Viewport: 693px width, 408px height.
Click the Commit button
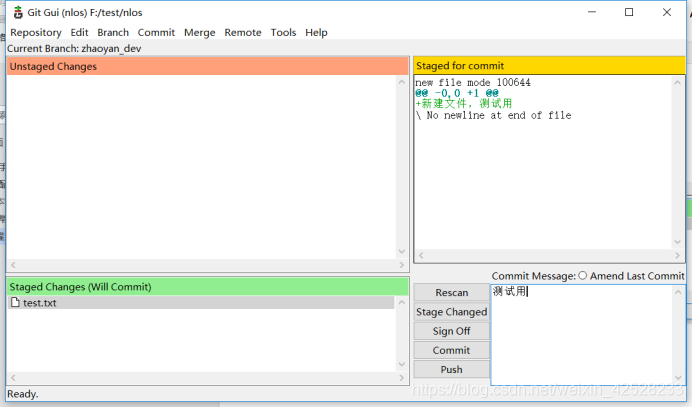click(452, 350)
